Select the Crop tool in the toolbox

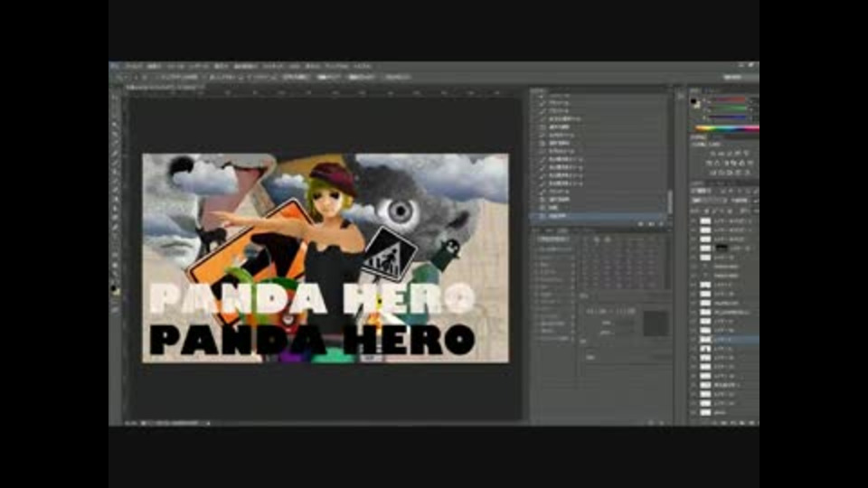click(x=116, y=135)
